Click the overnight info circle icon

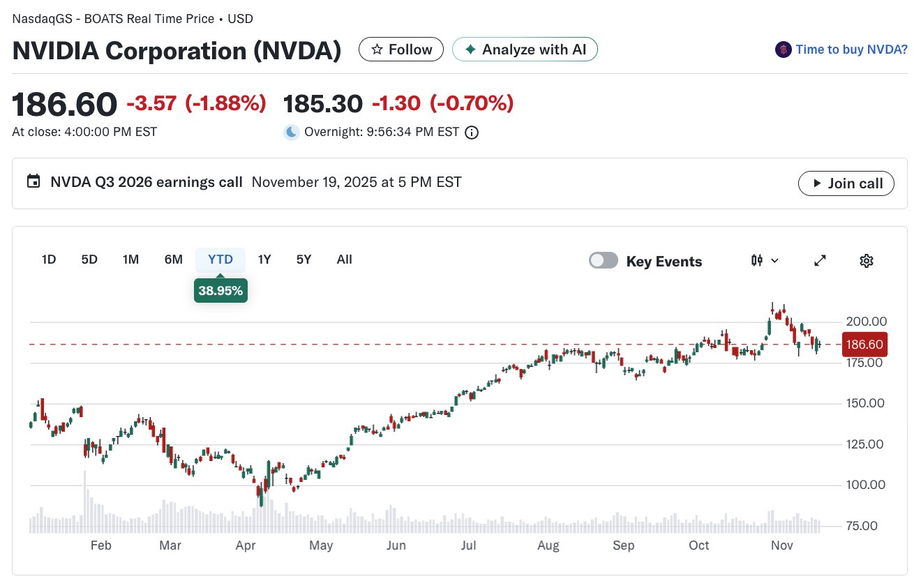(472, 133)
